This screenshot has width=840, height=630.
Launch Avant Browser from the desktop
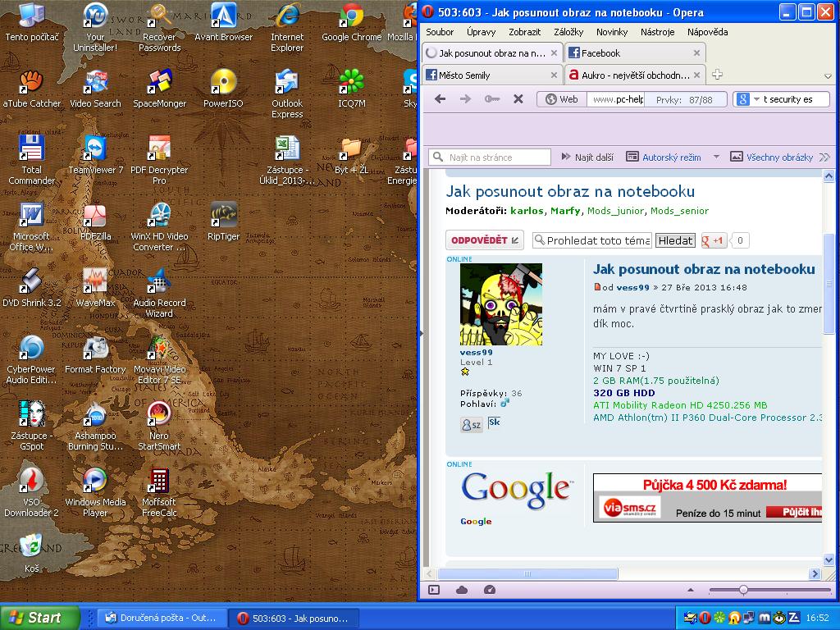[223, 22]
